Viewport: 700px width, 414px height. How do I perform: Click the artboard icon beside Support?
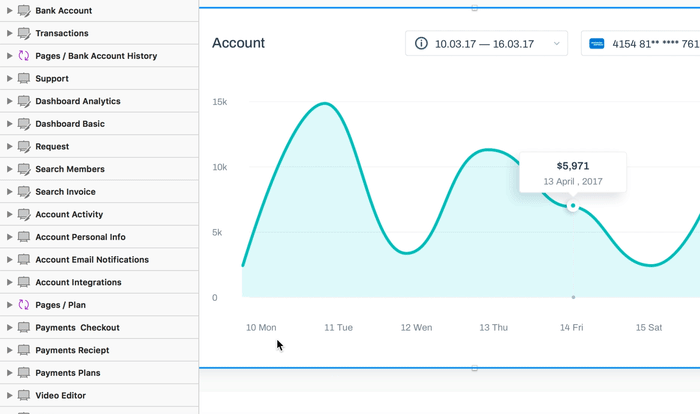24,78
